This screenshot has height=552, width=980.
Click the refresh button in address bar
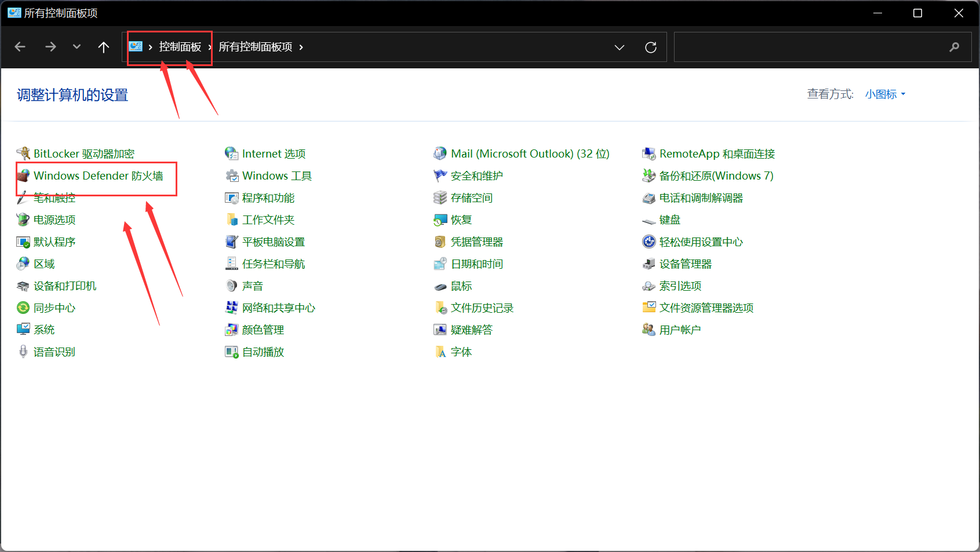[650, 47]
